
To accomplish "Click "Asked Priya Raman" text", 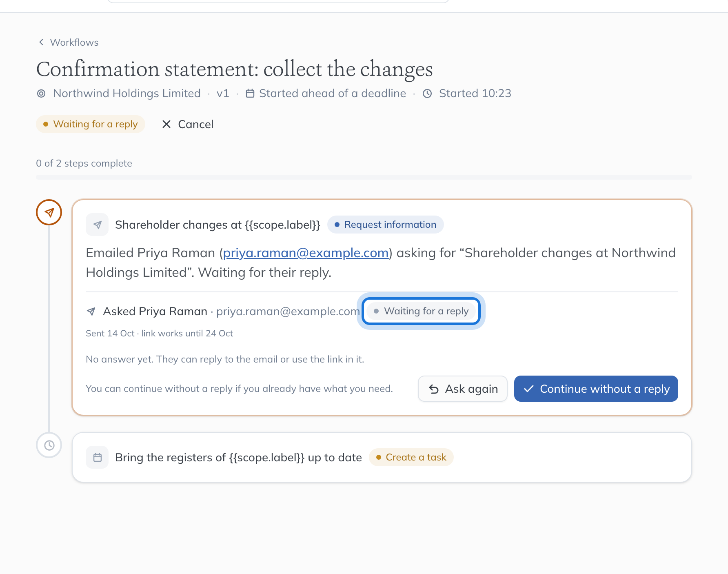I will click(155, 311).
